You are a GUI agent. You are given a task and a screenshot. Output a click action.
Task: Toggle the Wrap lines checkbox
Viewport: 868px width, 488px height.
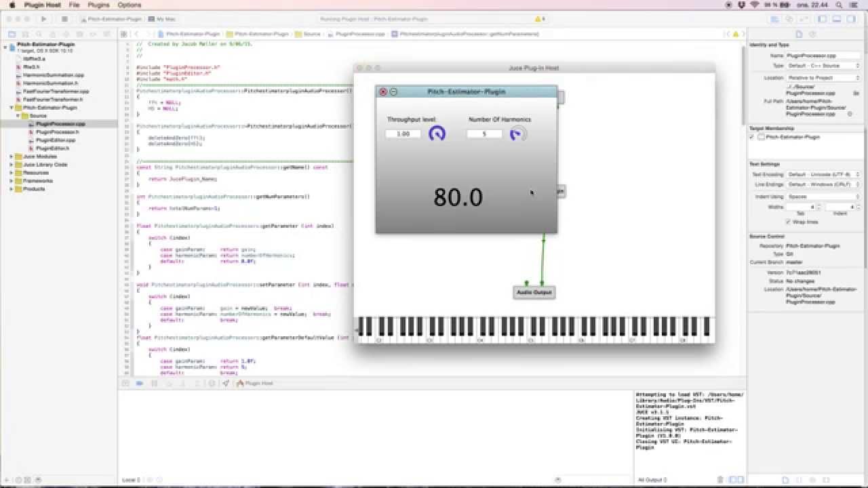point(788,222)
